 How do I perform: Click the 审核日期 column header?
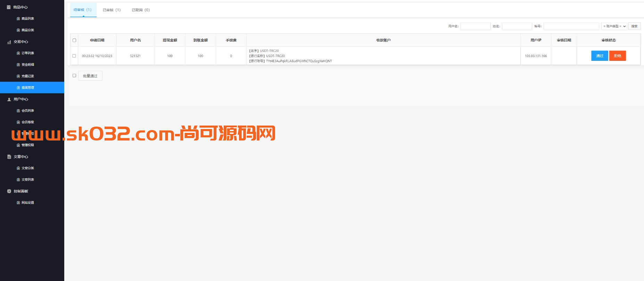point(564,40)
